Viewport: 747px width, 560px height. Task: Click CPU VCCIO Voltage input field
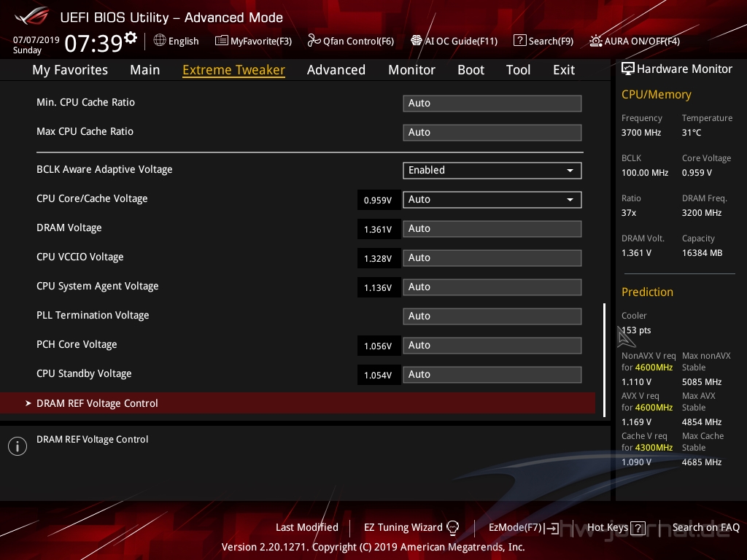pos(492,257)
